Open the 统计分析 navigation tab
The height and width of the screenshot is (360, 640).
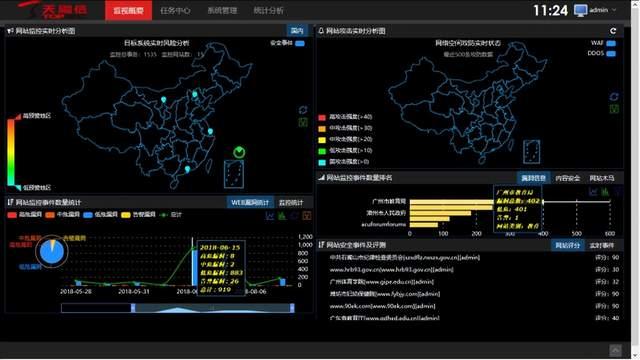coord(268,11)
